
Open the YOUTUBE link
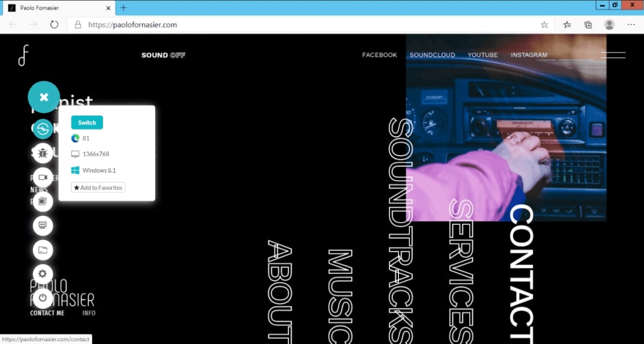click(x=482, y=55)
